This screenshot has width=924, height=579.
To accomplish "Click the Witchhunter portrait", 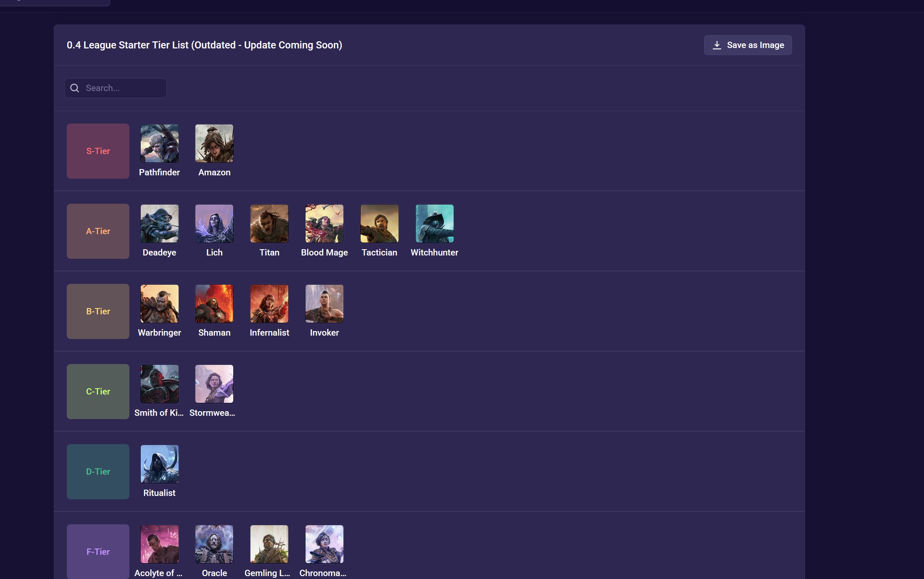I will (x=434, y=223).
